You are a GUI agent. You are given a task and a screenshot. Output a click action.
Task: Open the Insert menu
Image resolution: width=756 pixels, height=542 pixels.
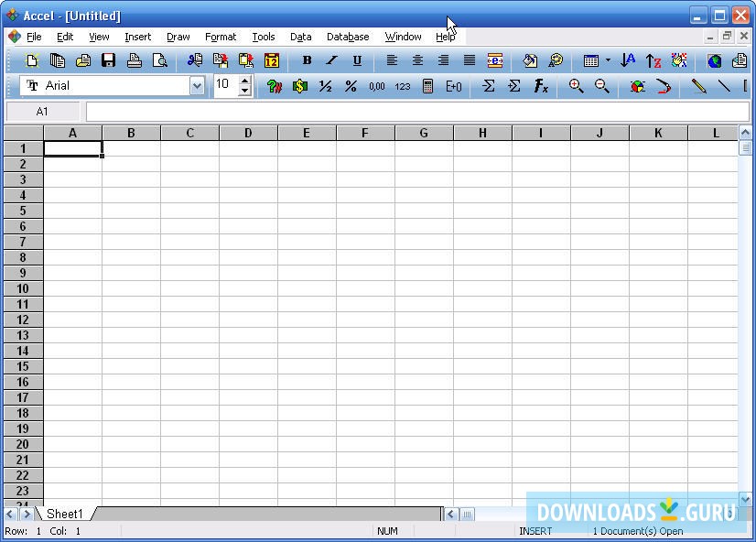[137, 37]
